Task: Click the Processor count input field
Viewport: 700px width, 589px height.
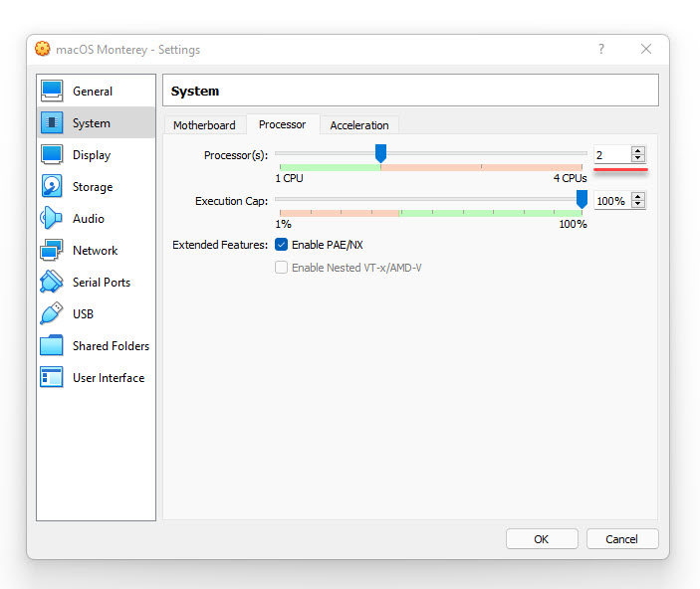Action: pos(612,155)
